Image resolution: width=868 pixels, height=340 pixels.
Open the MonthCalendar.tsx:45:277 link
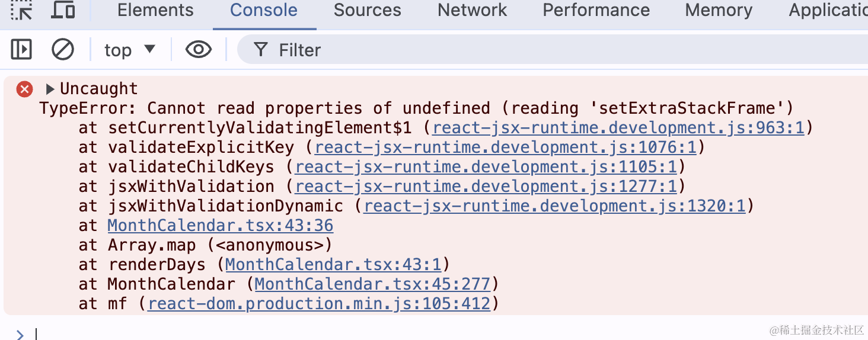click(373, 284)
